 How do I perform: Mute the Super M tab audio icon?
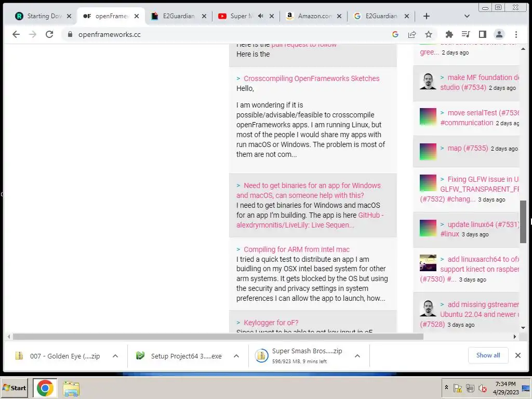tap(261, 16)
